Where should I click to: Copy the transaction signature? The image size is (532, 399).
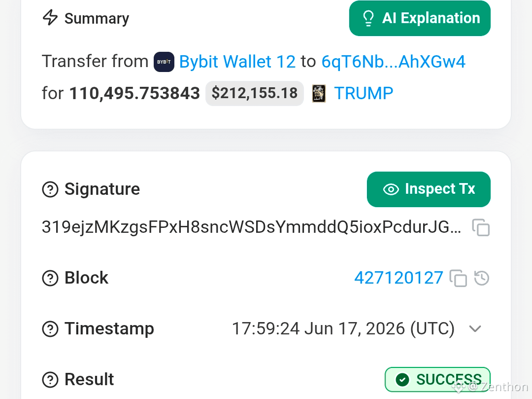point(481,227)
